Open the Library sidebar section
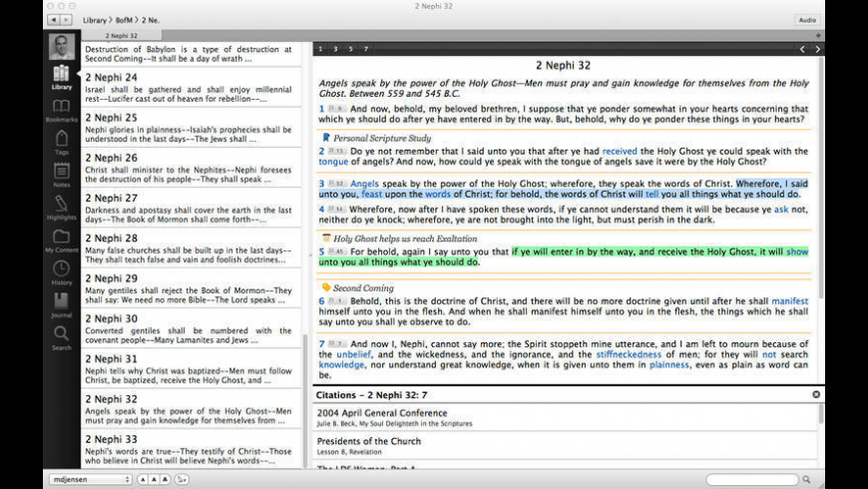 [x=62, y=78]
